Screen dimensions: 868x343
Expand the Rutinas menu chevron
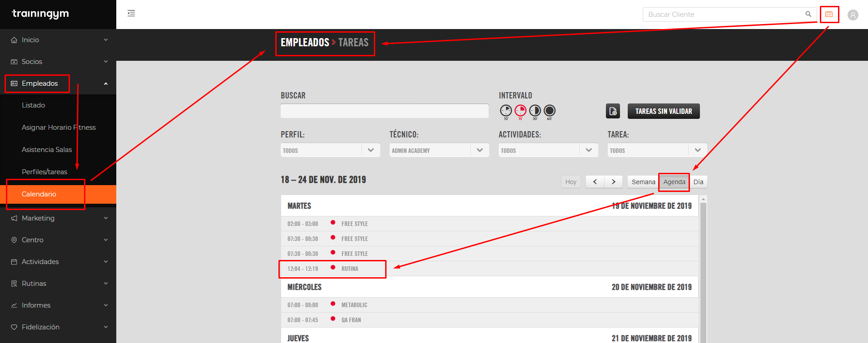coord(106,284)
